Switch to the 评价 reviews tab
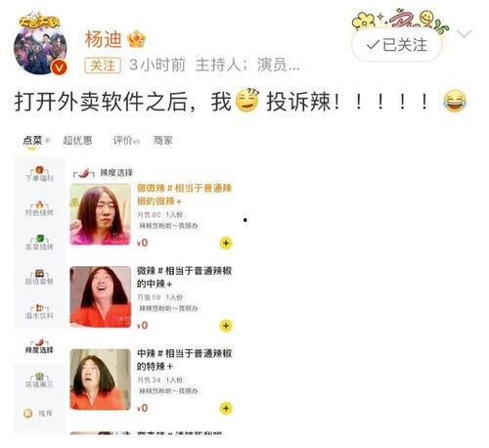Image resolution: width=489 pixels, height=448 pixels. [x=126, y=141]
